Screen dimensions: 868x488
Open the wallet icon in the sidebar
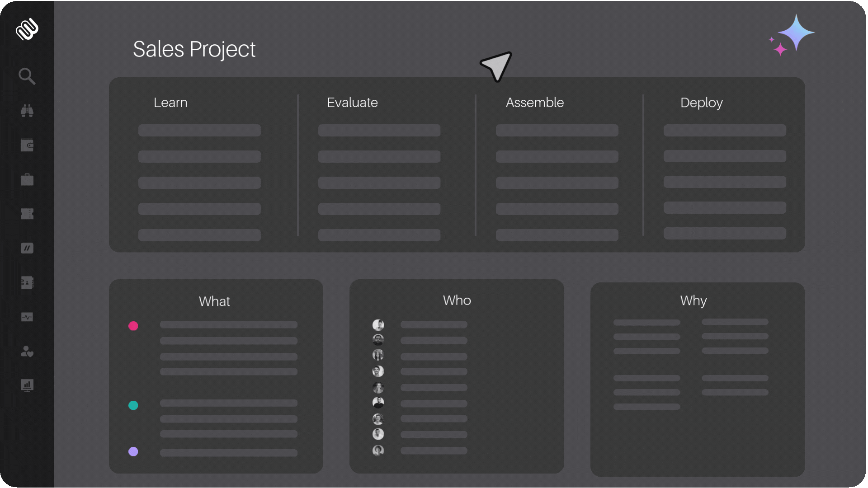point(27,145)
